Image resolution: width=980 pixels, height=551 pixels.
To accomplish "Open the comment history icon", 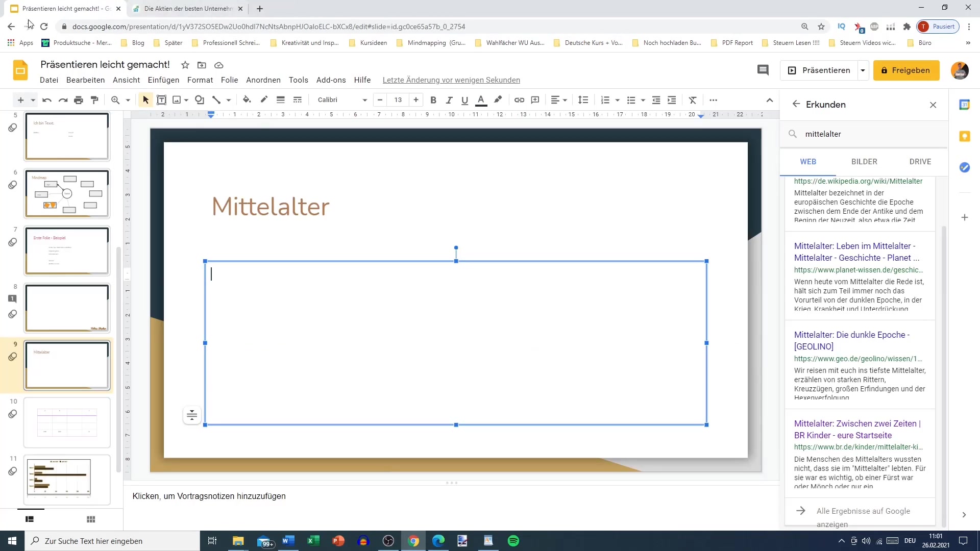I will click(763, 70).
